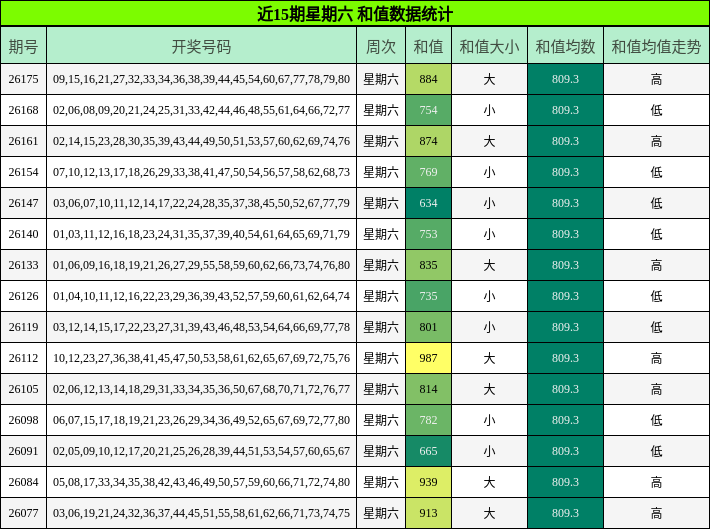Select period number 26154
Screen dimensions: 710x529
(24, 172)
